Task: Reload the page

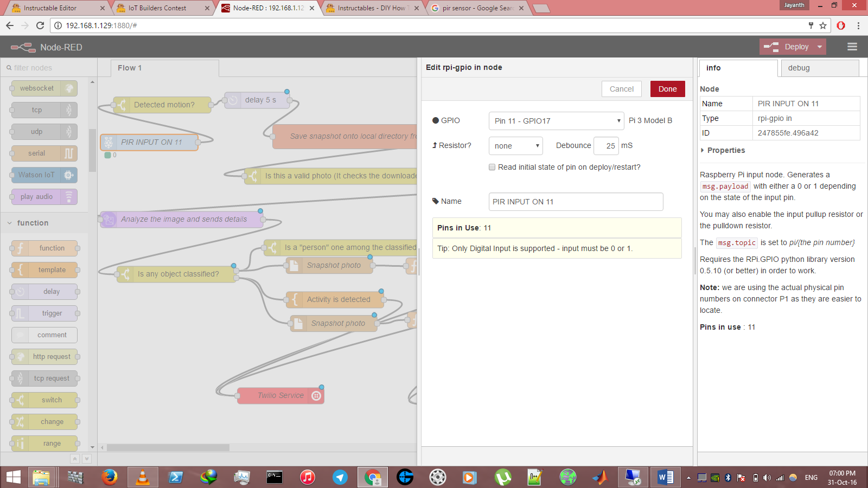Action: [40, 25]
